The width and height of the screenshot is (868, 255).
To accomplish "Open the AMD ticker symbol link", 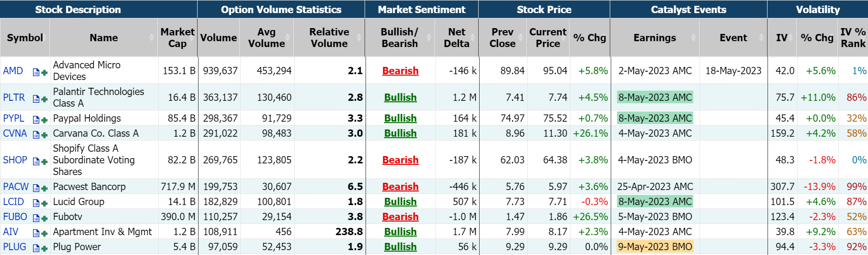I will pyautogui.click(x=13, y=71).
